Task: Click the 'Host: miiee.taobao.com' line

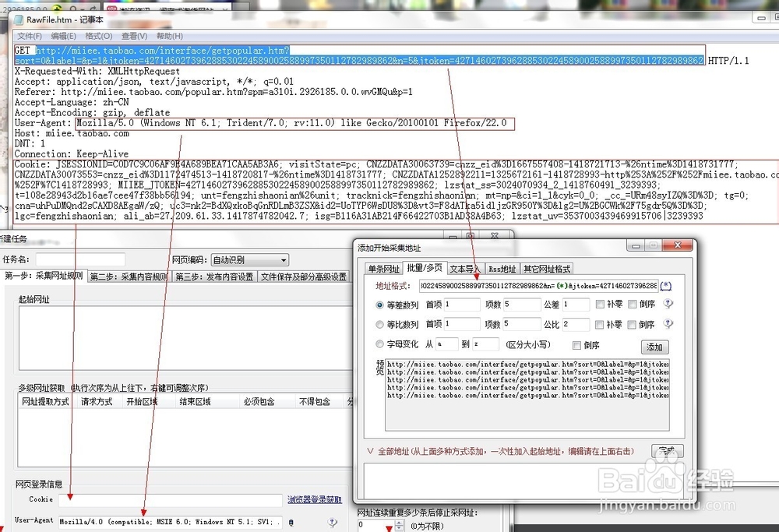Action: tap(72, 133)
